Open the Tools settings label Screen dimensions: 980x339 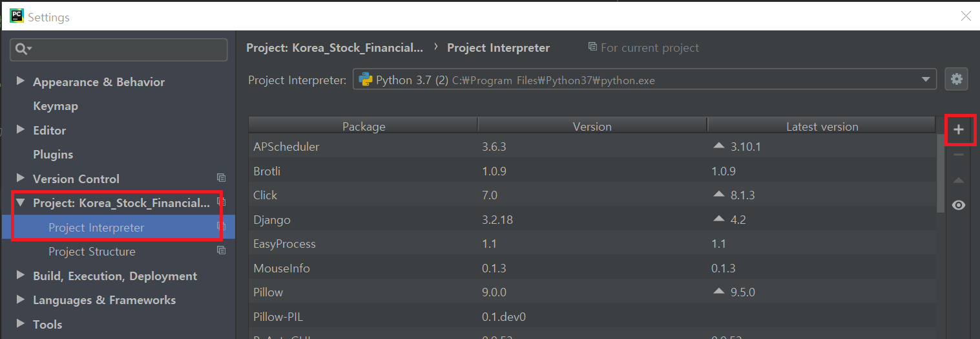[48, 325]
